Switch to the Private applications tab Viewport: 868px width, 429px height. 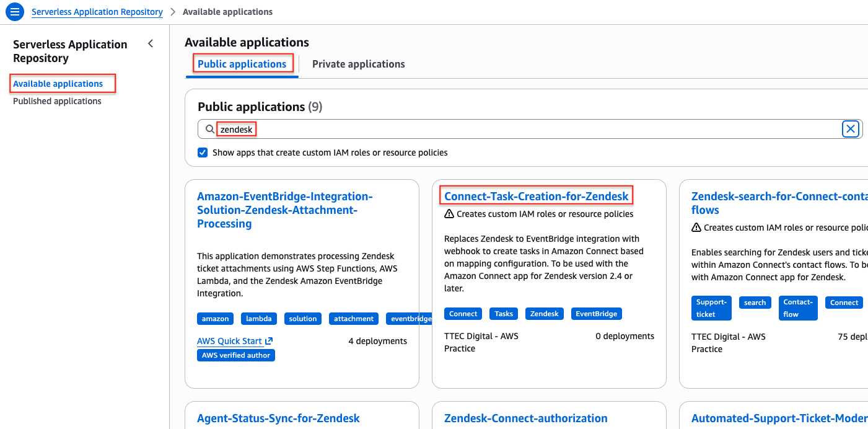[358, 64]
